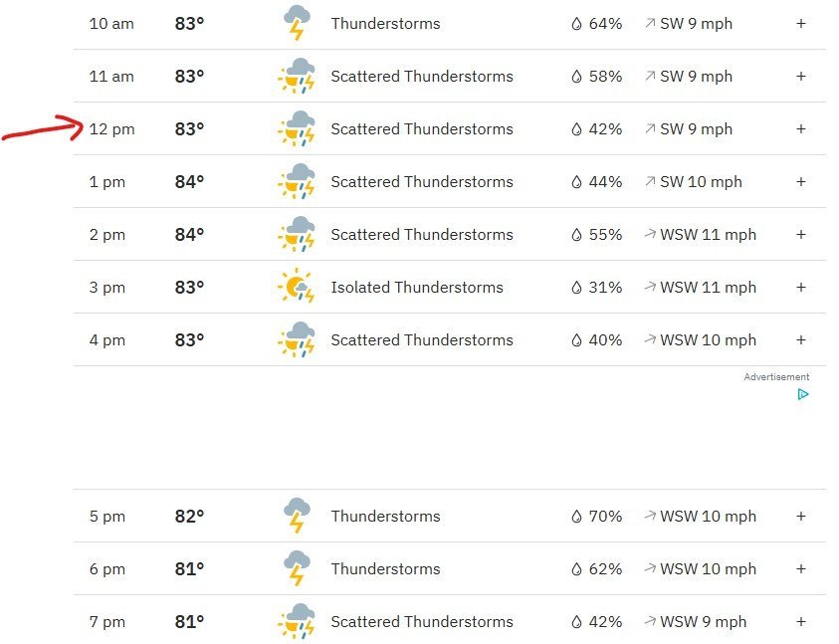
Task: Click the 12 pm scattered thunderstorms icon
Action: tap(296, 128)
